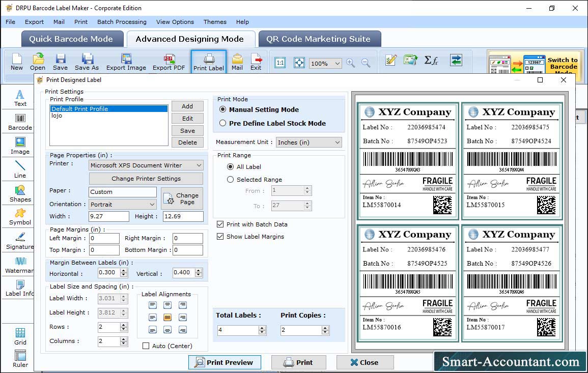Click the Add print profile button
This screenshot has width=588, height=373.
click(x=187, y=106)
